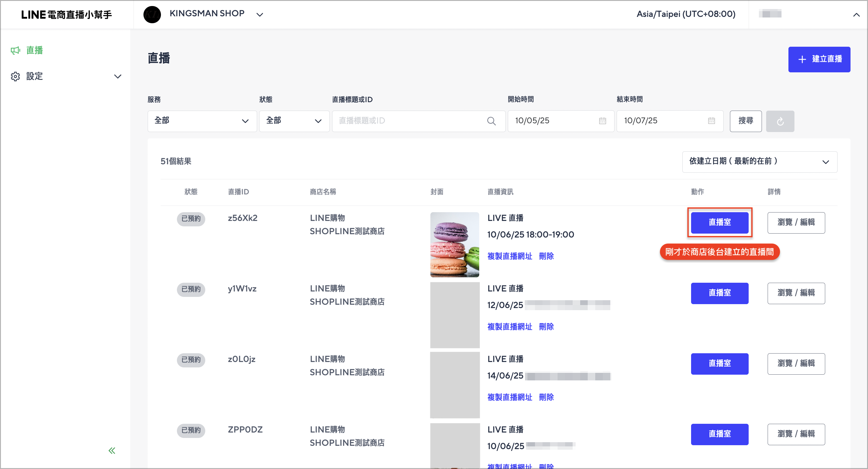The height and width of the screenshot is (469, 868).
Task: Click the KINGSMAN SHOP avatar logo
Action: click(152, 14)
